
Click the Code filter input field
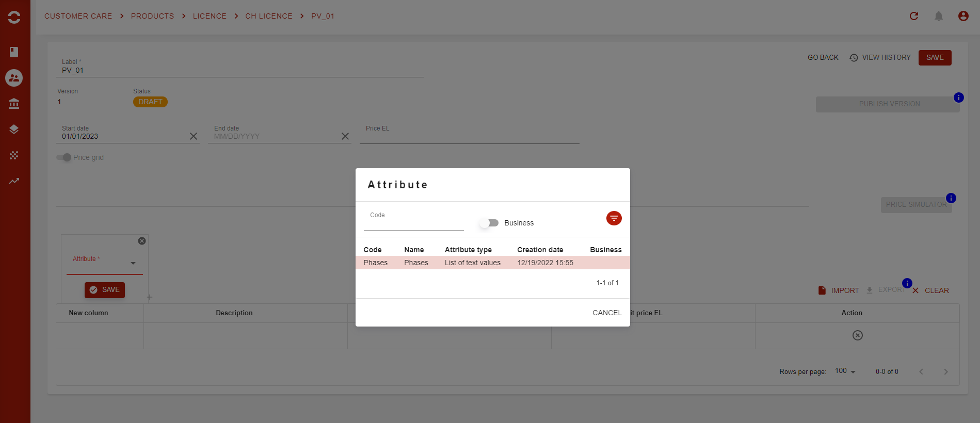pos(413,223)
